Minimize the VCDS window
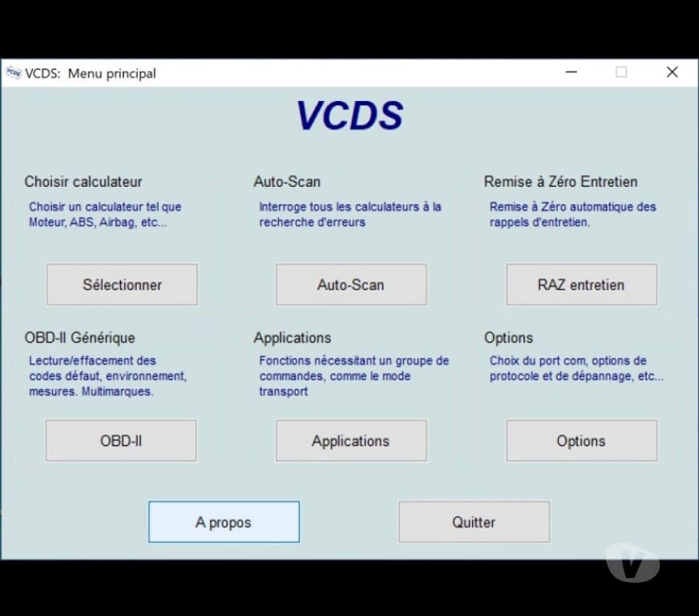Image resolution: width=699 pixels, height=616 pixels. 571,72
